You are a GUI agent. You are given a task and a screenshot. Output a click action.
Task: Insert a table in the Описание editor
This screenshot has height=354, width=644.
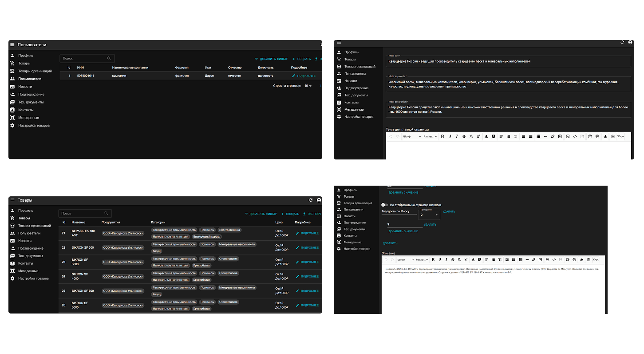coord(520,259)
